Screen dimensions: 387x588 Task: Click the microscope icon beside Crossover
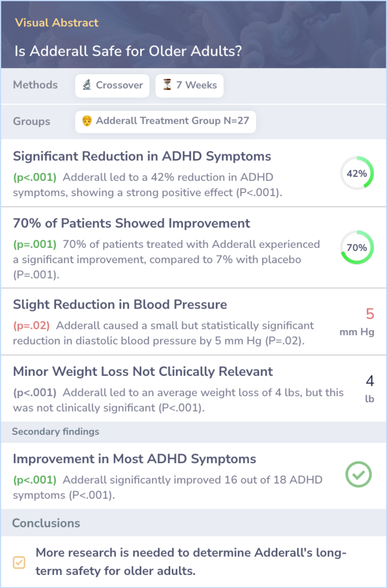87,85
